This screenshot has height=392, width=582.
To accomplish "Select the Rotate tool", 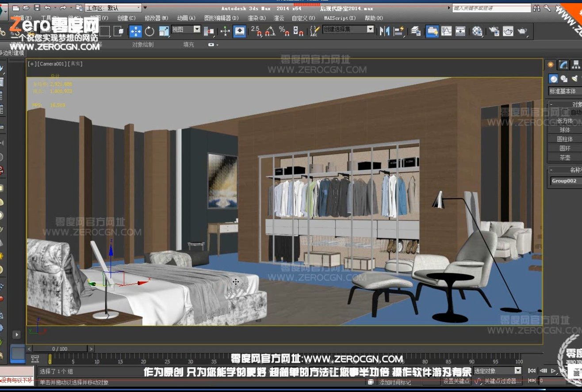I will click(149, 31).
